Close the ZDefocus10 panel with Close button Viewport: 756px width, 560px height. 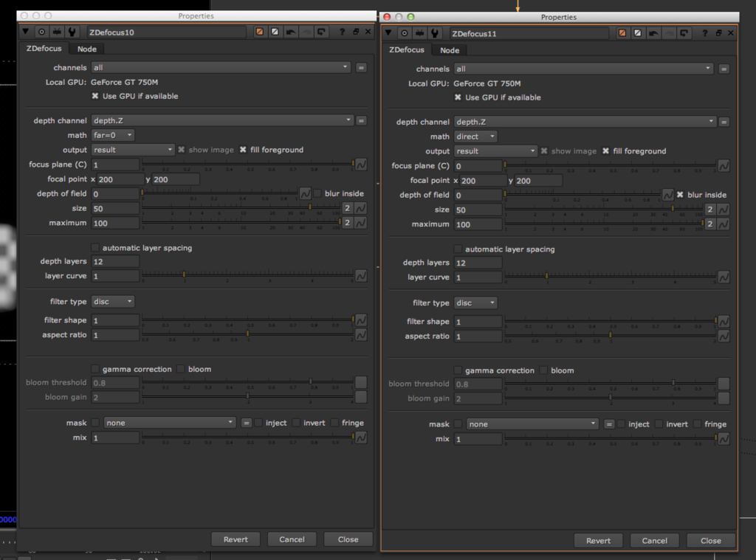click(348, 539)
